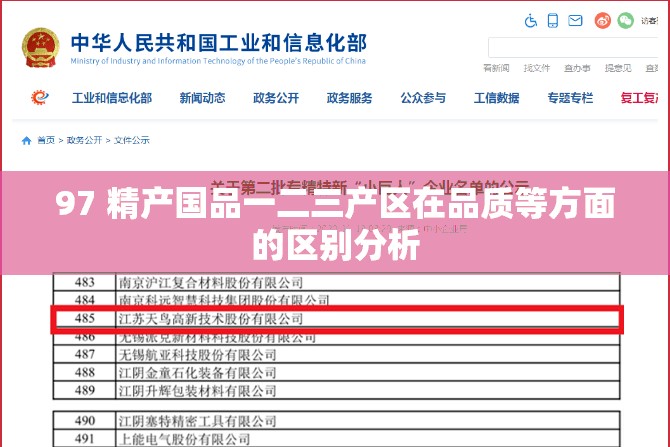The width and height of the screenshot is (670, 447).
Task: Click table number cell 490
Action: (85, 421)
